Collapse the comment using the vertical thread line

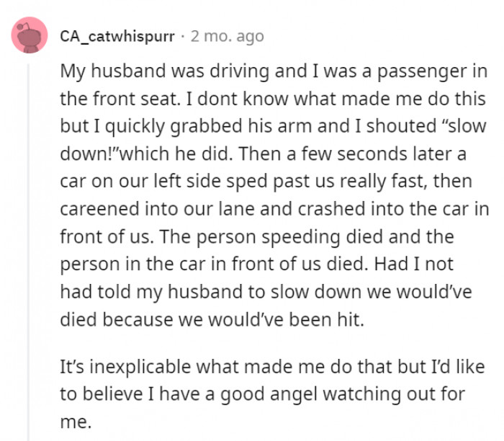(28, 252)
